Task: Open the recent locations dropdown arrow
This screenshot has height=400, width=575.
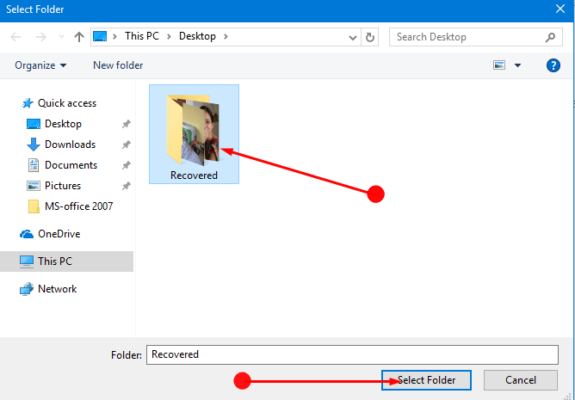Action: 61,37
